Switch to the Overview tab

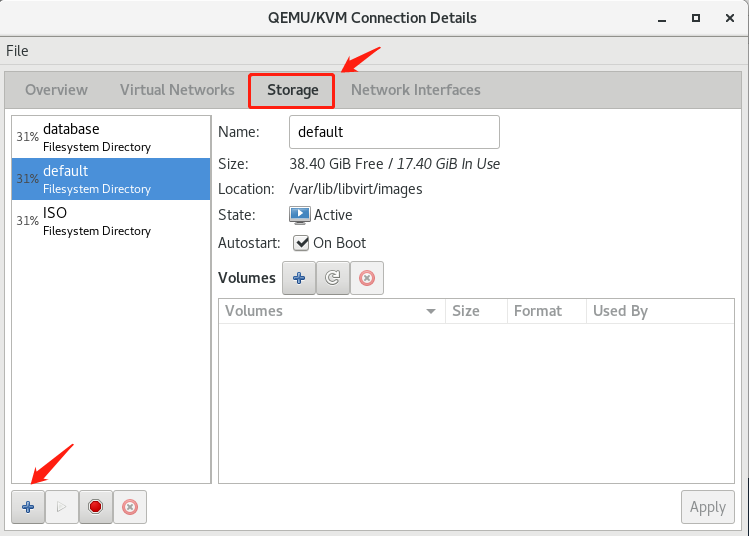click(56, 90)
